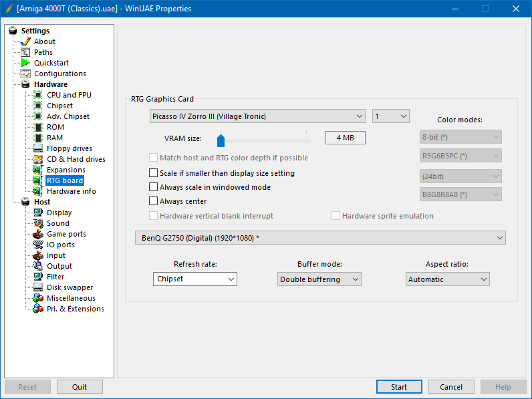Click the Quickstart green arrow icon
The image size is (532, 399).
click(25, 63)
